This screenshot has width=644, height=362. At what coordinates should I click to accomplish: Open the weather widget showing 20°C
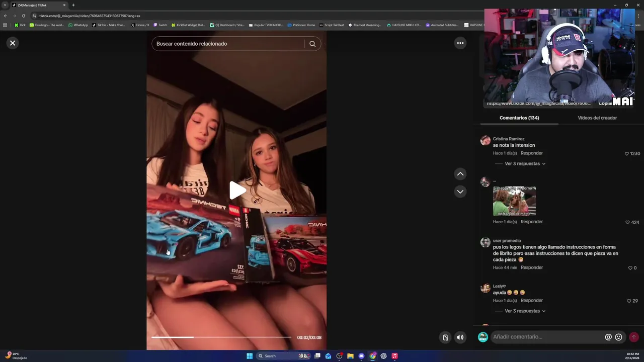coord(15,356)
